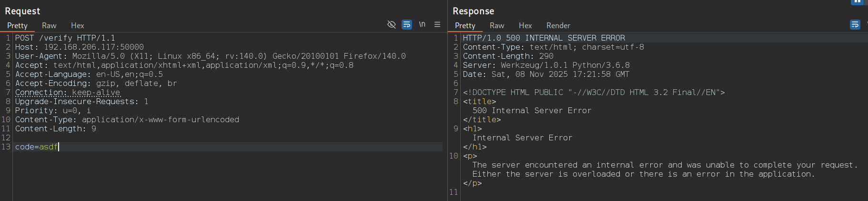The height and width of the screenshot is (201, 868).
Task: Switch Response view to Hex tab
Action: 525,26
